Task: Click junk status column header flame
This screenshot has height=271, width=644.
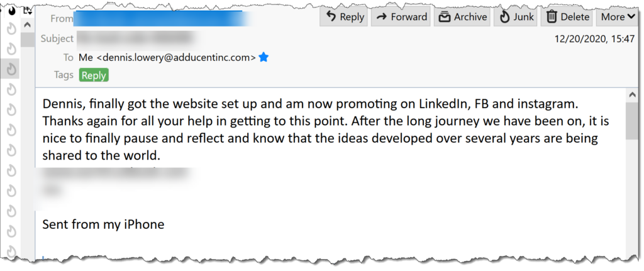Action: tap(12, 11)
